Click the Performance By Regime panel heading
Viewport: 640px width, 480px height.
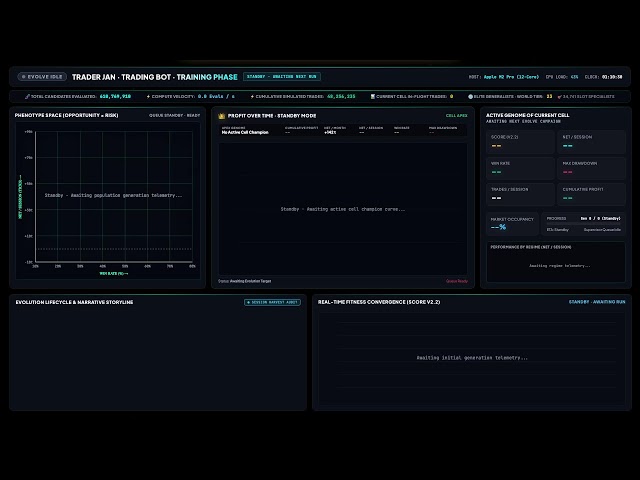pos(531,247)
